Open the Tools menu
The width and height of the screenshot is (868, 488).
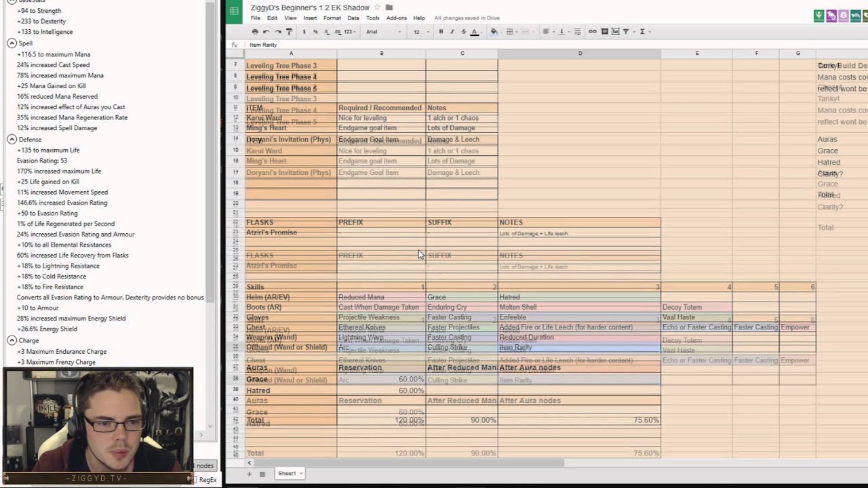[373, 18]
